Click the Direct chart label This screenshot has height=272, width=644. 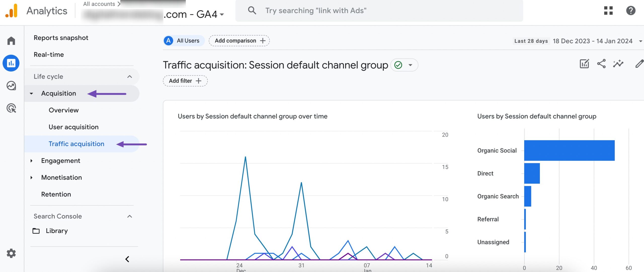coord(485,173)
